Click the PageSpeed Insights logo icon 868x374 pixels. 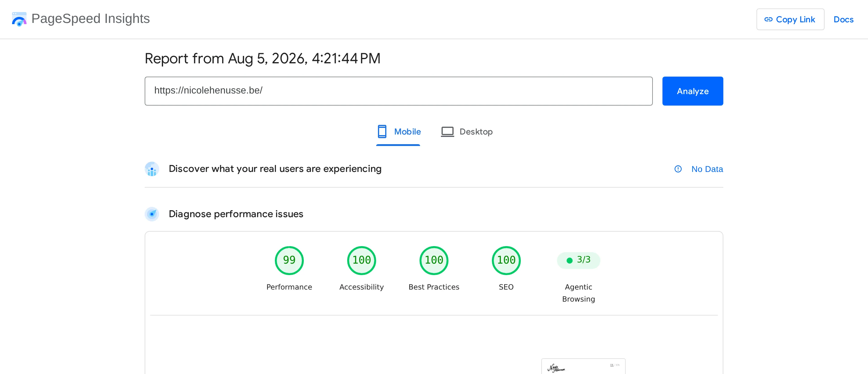tap(19, 19)
